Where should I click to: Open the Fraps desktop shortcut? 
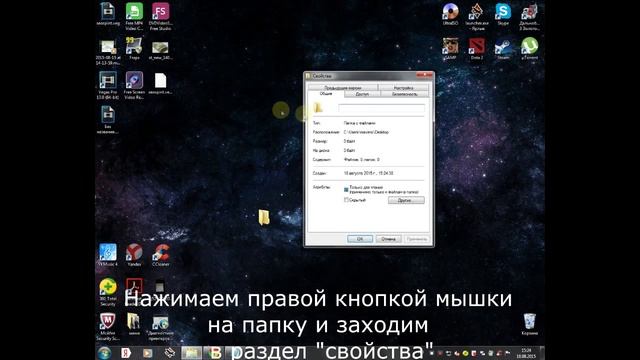pos(134,49)
